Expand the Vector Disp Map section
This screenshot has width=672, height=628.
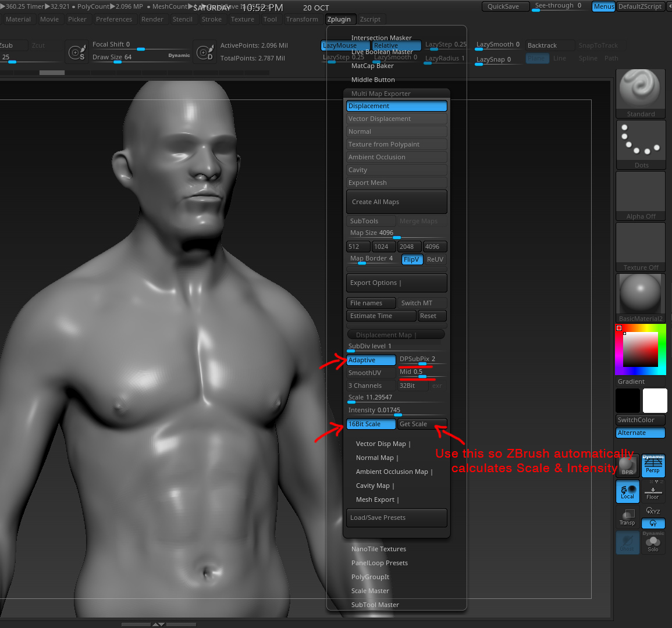pos(383,444)
